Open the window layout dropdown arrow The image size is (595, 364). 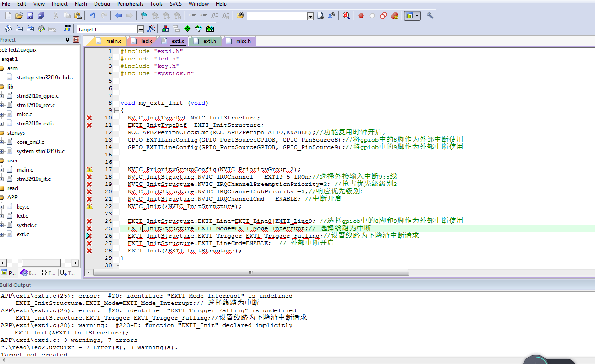417,16
